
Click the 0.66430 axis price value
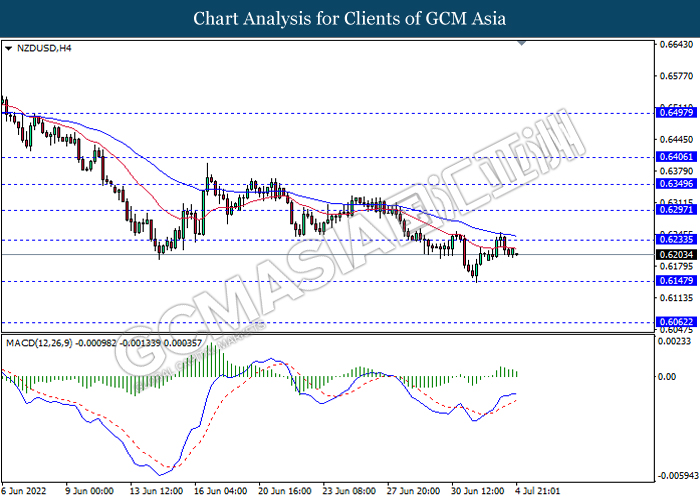[676, 44]
